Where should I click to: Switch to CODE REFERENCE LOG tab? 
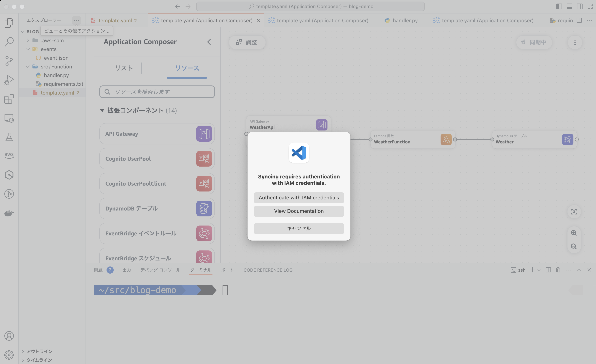tap(268, 270)
